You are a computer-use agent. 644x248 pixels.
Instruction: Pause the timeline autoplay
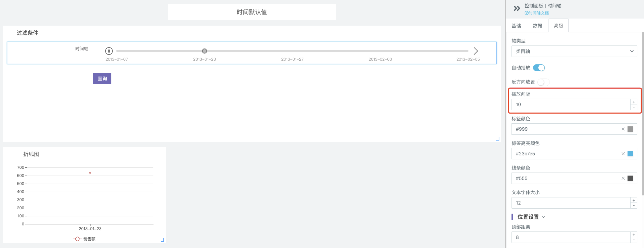click(109, 51)
